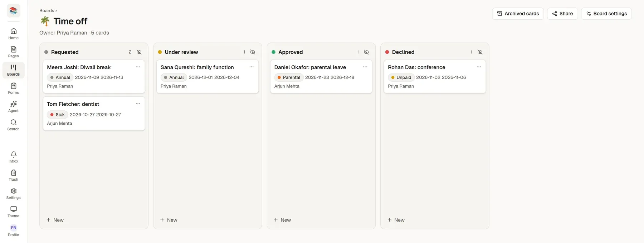Click the app logo icon
644x243 pixels.
click(13, 11)
